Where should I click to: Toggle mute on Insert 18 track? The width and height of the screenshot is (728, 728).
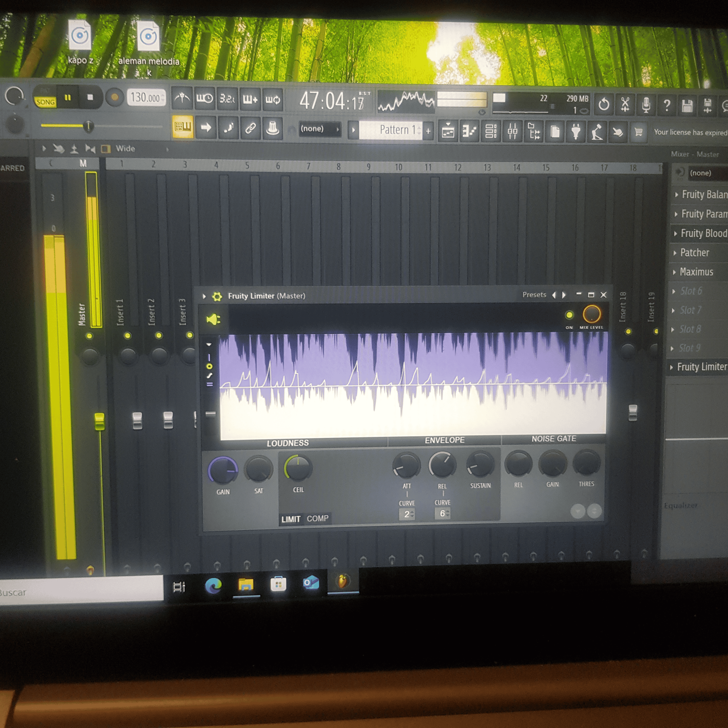(x=628, y=331)
